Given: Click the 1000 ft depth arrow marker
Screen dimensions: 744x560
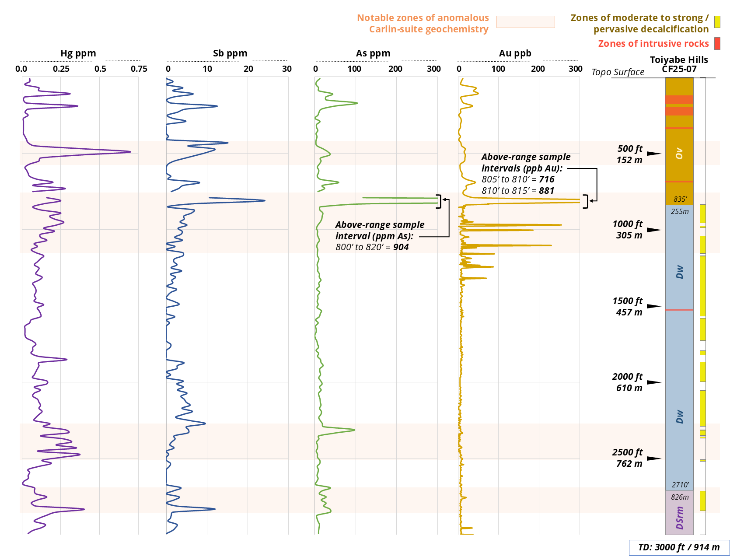Looking at the screenshot, I should tap(653, 230).
